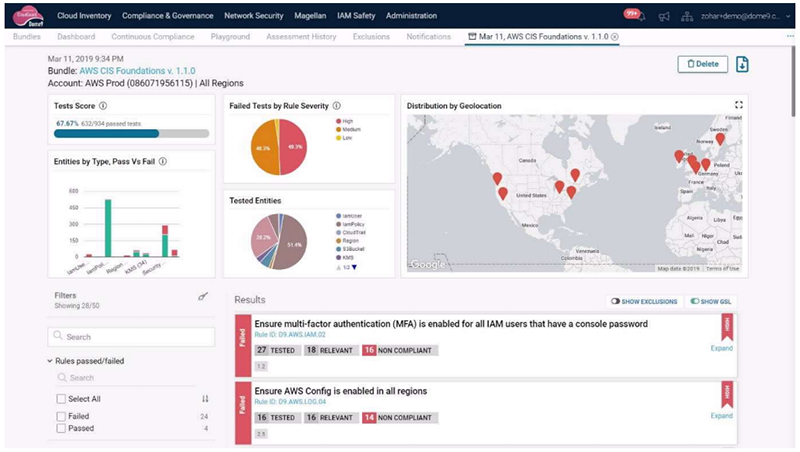Click the search magnifier in the filters search box
The image size is (800, 452).
point(58,337)
